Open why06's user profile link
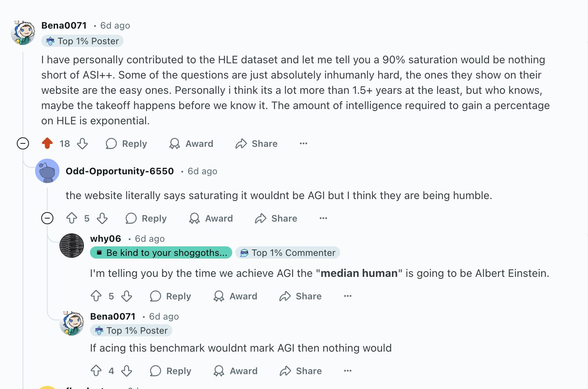The height and width of the screenshot is (389, 588). [106, 239]
